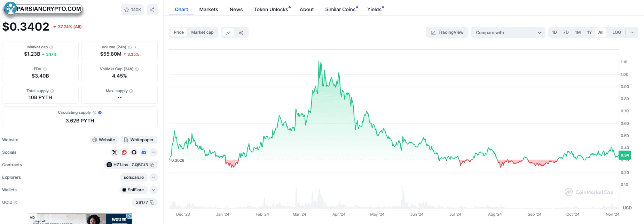Open the Compare with dropdown
Viewport: 644px width, 224px height.
(508, 32)
